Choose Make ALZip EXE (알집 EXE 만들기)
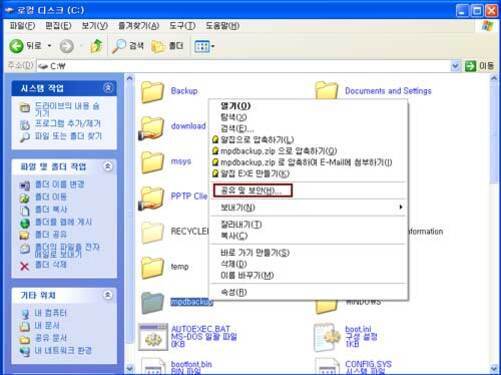Screen dimensions: 501x375 tap(308, 174)
